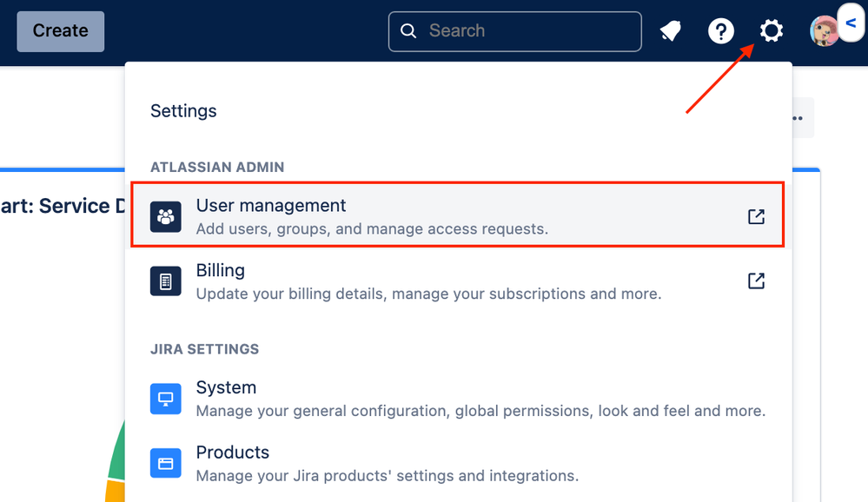This screenshot has height=502, width=868.
Task: Click 'Add users, groups, and manage access requests.'
Action: pos(372,229)
